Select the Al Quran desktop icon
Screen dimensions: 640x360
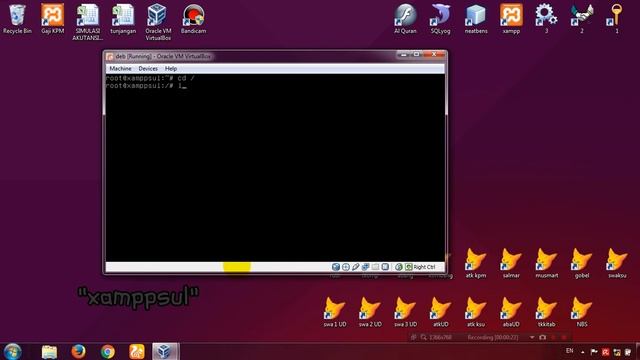coord(405,19)
